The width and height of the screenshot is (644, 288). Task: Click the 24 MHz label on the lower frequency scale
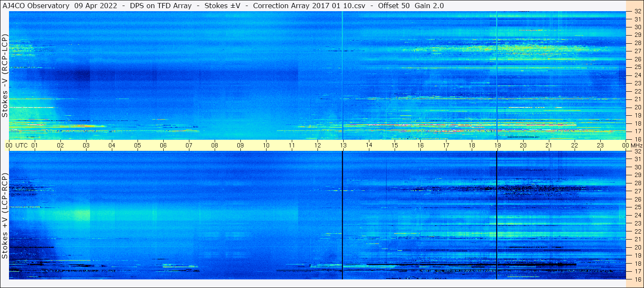[637, 215]
